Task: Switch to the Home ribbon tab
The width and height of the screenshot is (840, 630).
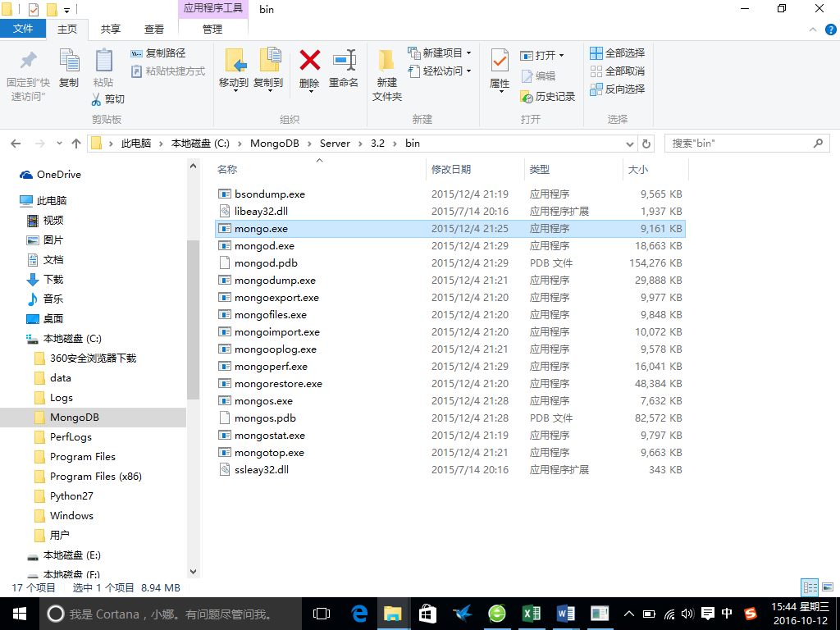Action: point(67,30)
